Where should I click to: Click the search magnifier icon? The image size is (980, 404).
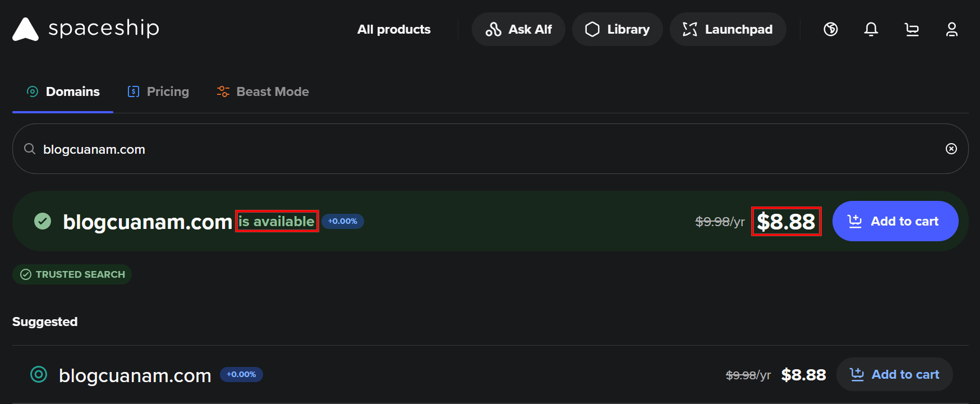30,149
